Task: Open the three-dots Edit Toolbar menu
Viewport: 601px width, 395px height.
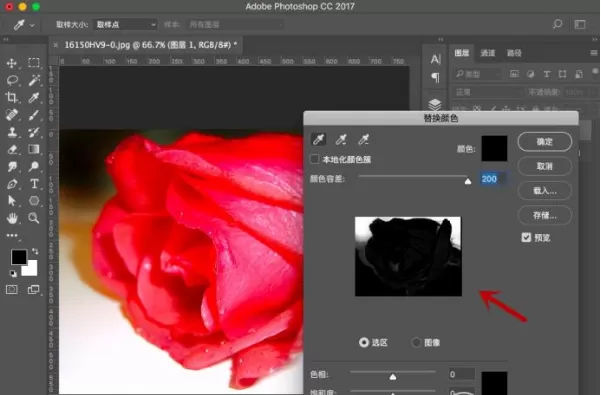Action: click(12, 235)
